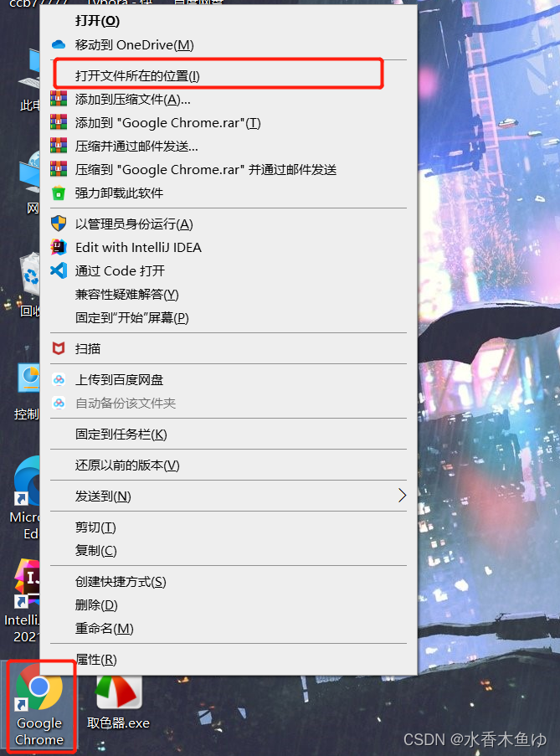560x756 pixels.
Task: Choose 兼容性疑难解答(Y)
Action: [x=229, y=294]
